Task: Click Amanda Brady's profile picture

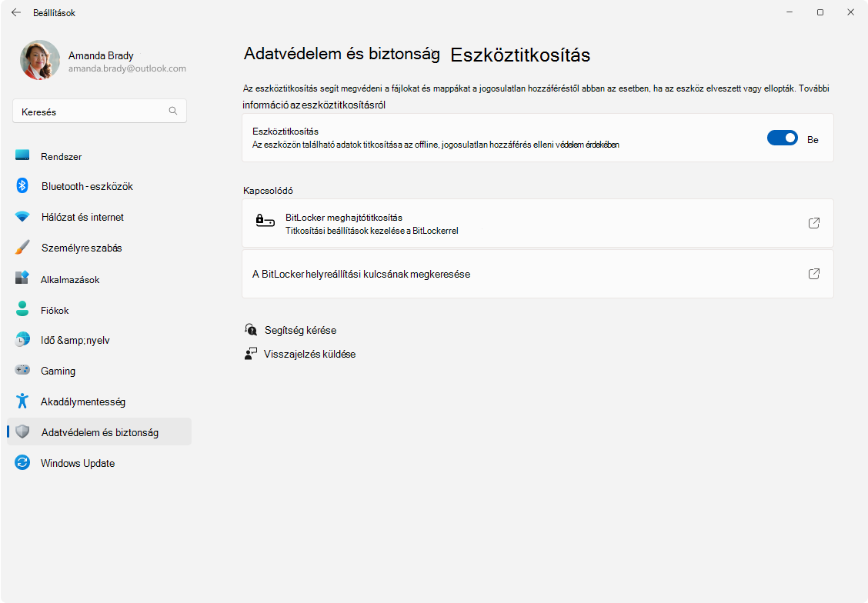Action: 40,60
